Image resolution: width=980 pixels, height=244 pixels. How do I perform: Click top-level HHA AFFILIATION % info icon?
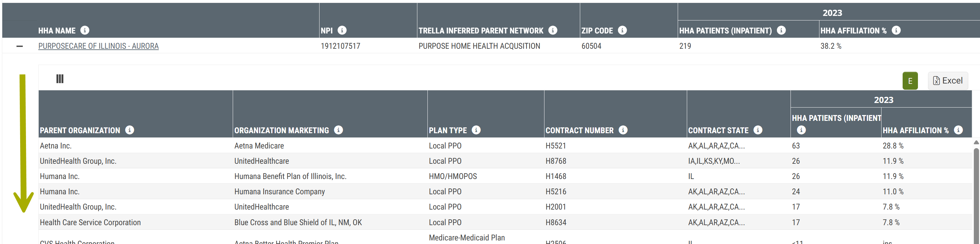896,30
